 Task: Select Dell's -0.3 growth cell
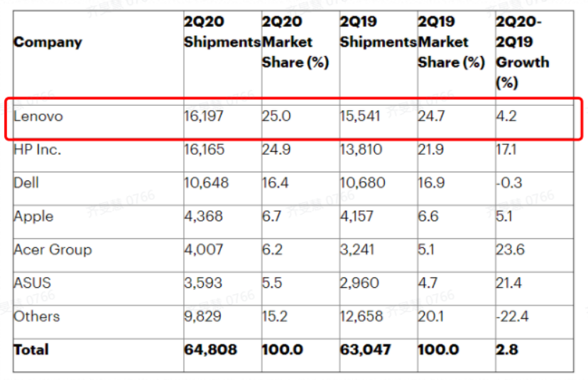[508, 183]
